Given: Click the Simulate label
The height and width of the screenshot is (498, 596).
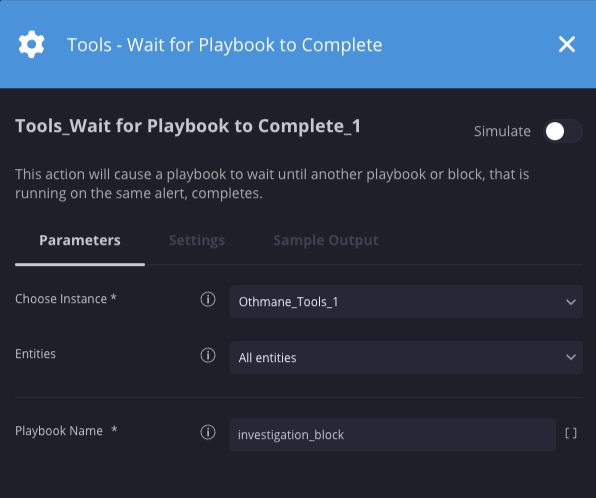Looking at the screenshot, I should tap(502, 132).
